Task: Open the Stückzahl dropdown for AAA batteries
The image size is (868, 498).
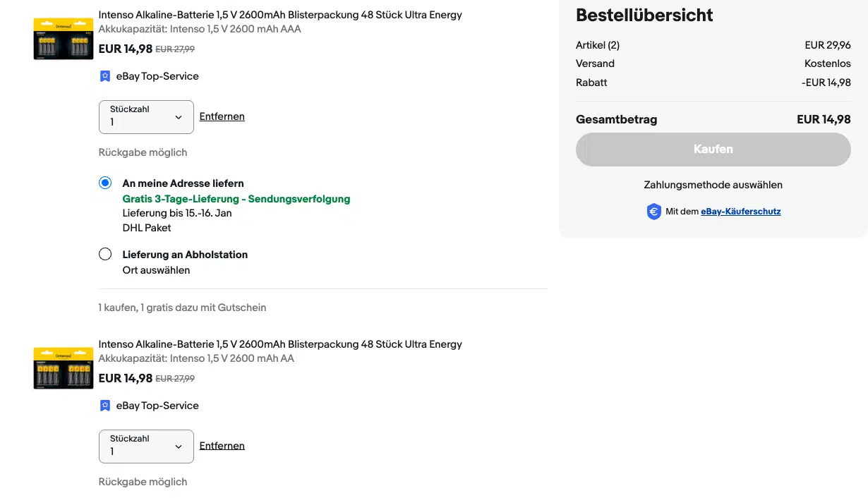Action: pyautogui.click(x=145, y=117)
